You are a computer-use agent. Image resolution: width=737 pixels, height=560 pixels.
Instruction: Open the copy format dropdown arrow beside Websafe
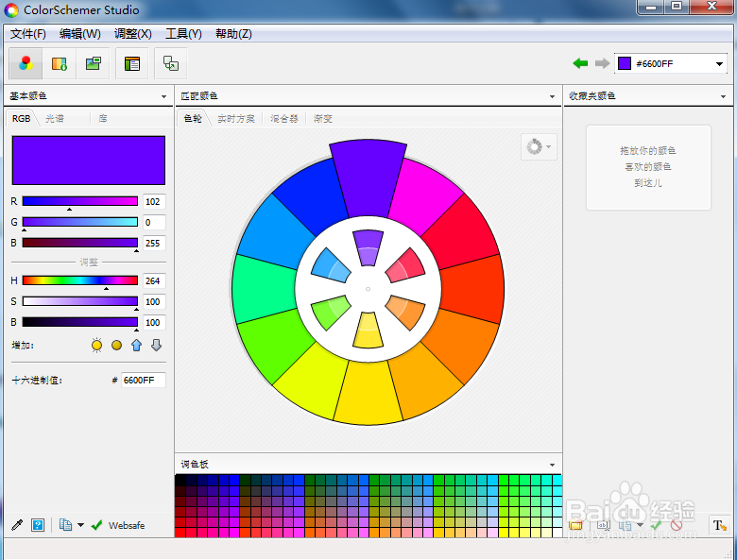click(x=81, y=525)
